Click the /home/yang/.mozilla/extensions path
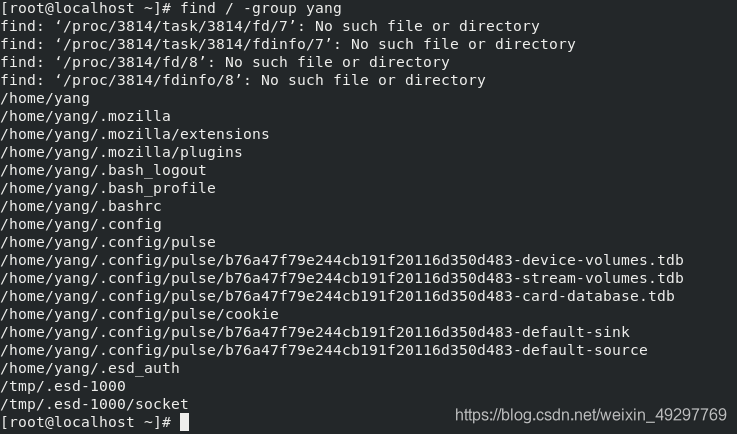 tap(135, 134)
